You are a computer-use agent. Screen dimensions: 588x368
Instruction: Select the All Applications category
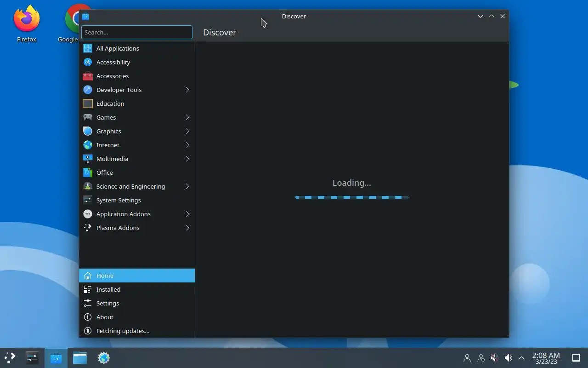coord(137,48)
